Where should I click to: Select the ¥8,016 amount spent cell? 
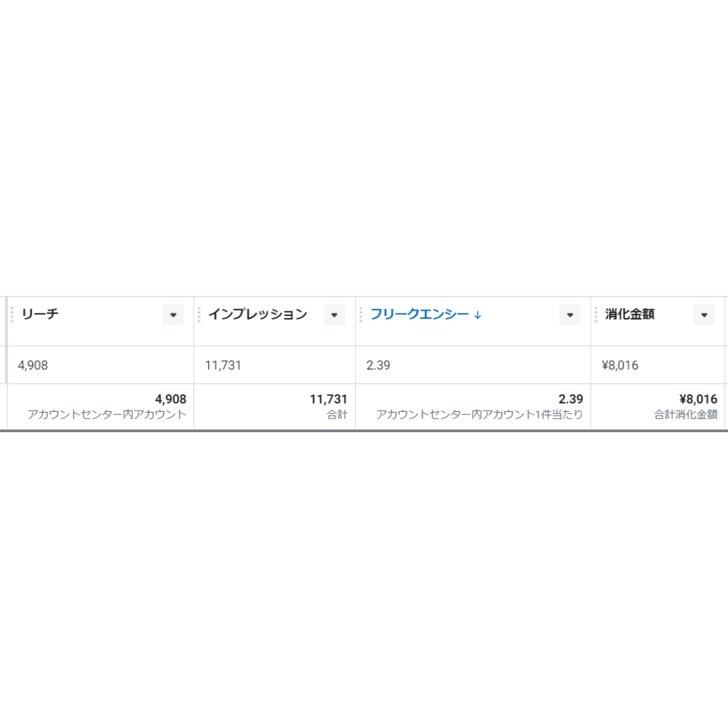click(x=658, y=365)
